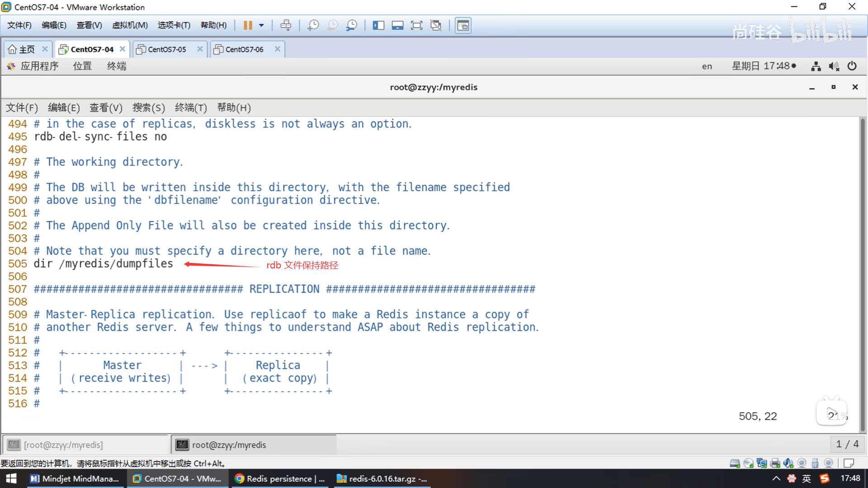This screenshot has width=868, height=488.
Task: Click the GNOME volume icon
Action: [834, 66]
